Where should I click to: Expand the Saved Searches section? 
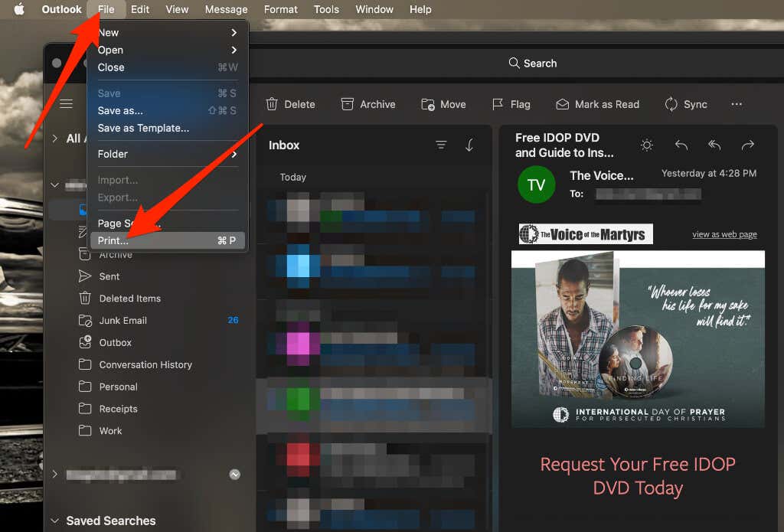pos(55,521)
